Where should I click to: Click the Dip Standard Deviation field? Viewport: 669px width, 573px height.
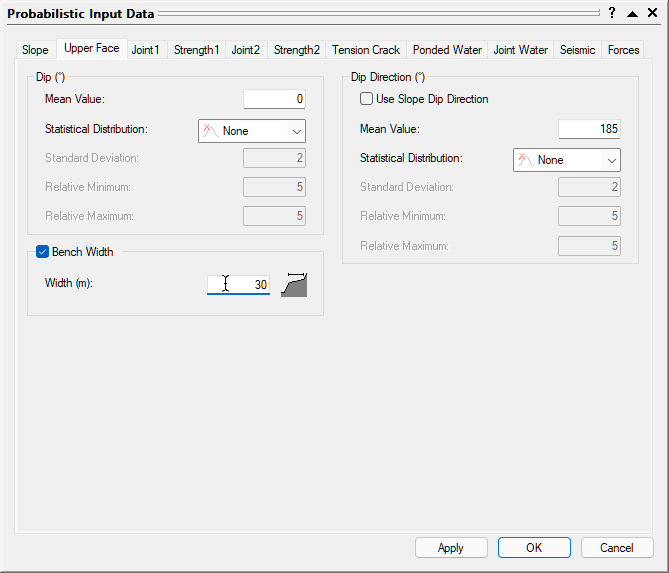pyautogui.click(x=274, y=158)
